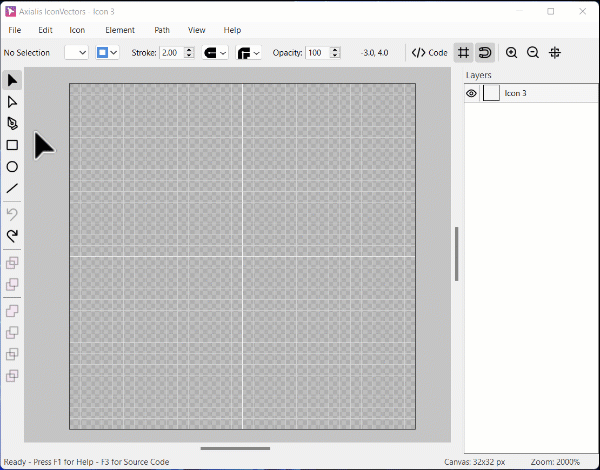Toggle the snapping magnet button
The height and width of the screenshot is (470, 600).
(x=484, y=52)
